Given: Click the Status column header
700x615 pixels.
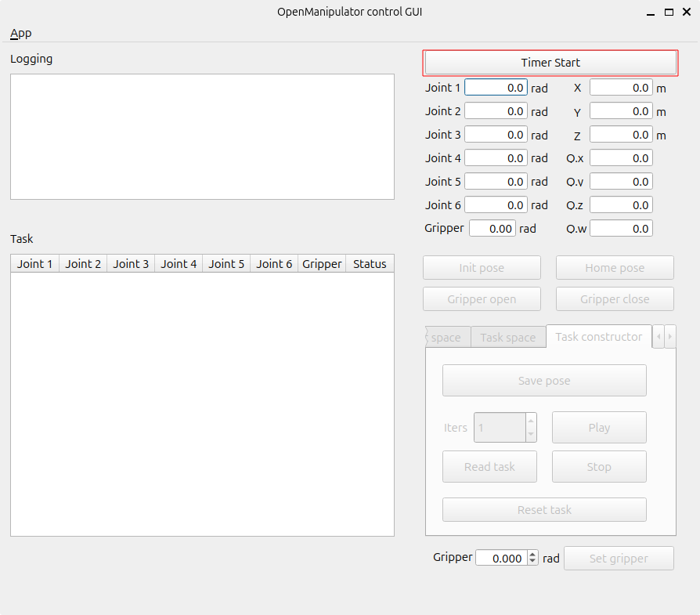Looking at the screenshot, I should coord(370,264).
